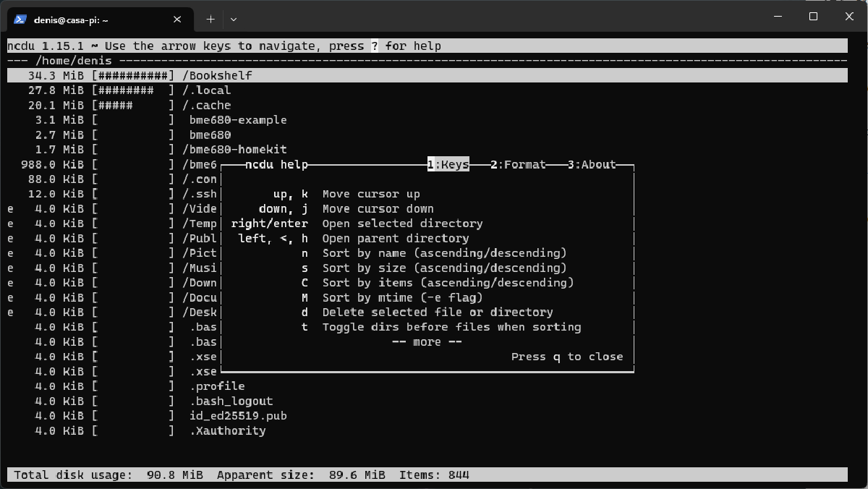
Task: Select the /.local directory row
Action: coord(427,90)
